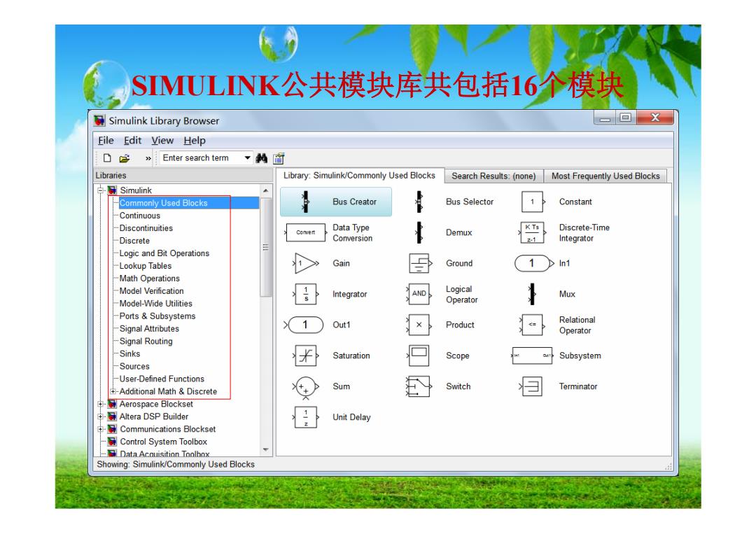Viewport: 756px width, 534px height.
Task: Click the libraries tree scroll-up arrow
Action: point(266,191)
